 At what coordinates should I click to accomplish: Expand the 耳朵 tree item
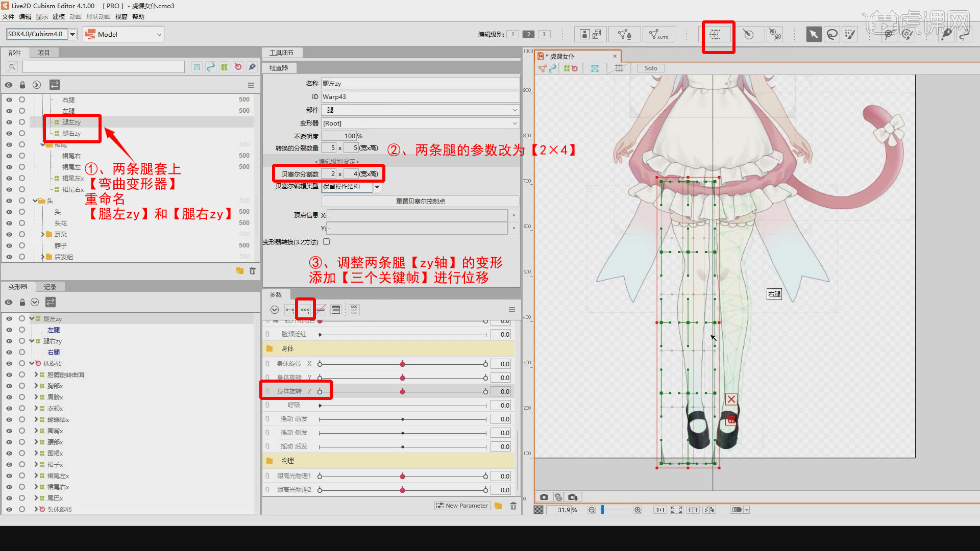coord(43,234)
